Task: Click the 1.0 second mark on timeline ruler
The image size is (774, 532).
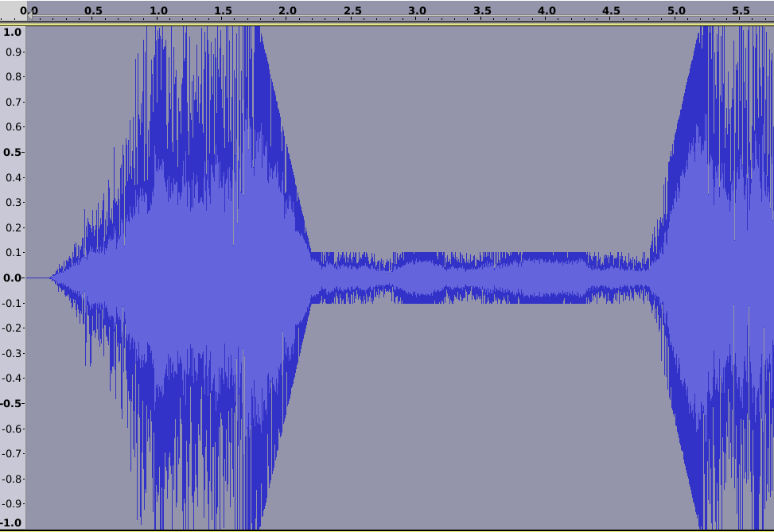Action: [158, 11]
